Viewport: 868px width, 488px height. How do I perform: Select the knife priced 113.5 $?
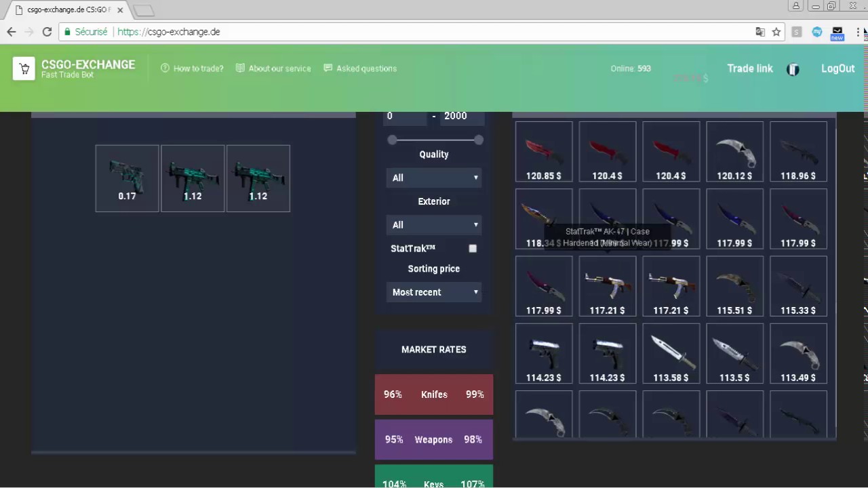[734, 353]
